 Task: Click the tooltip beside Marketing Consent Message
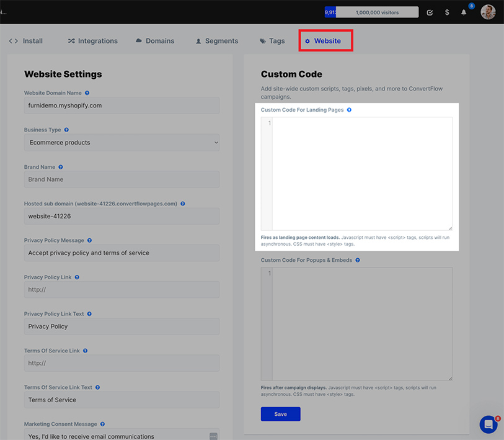pyautogui.click(x=101, y=424)
